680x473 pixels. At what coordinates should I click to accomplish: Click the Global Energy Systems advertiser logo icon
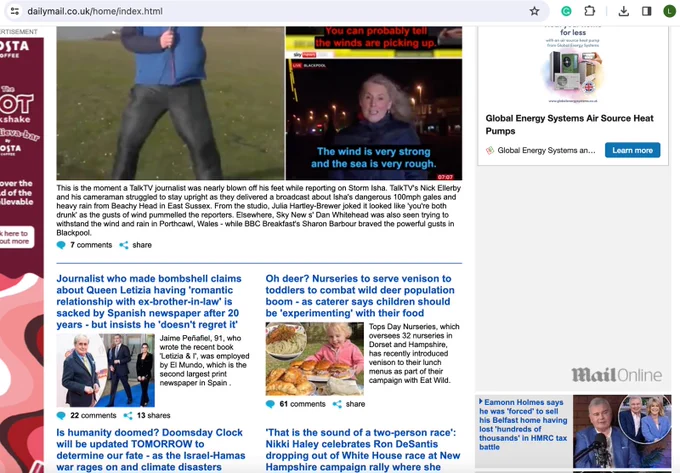point(490,150)
